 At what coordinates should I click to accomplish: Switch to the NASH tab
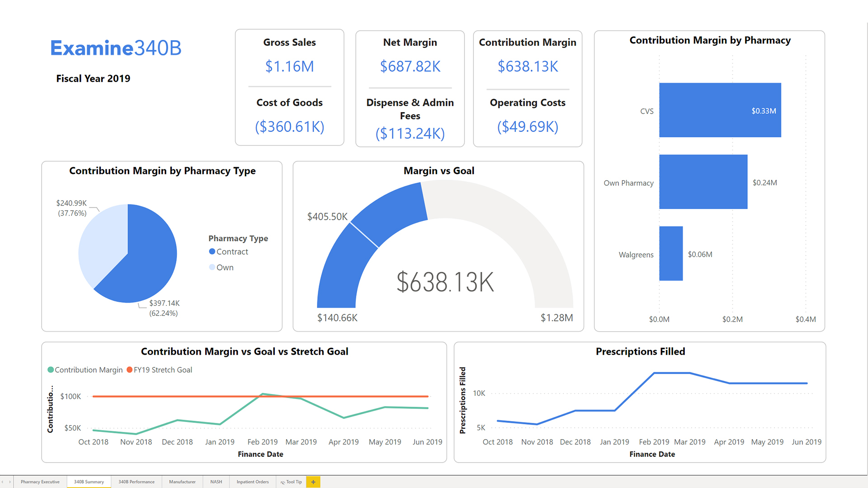216,482
